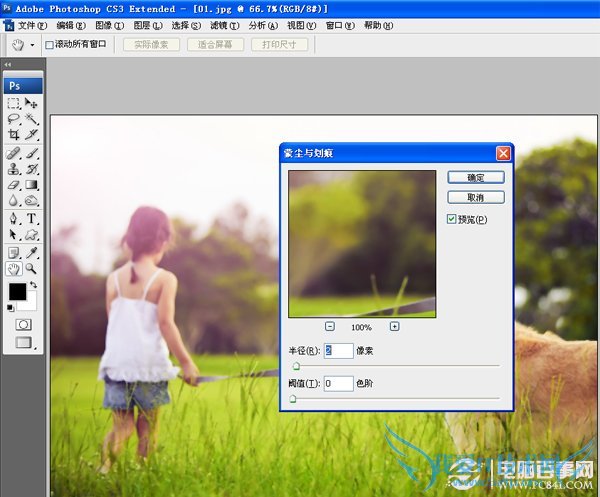Select the Pen tool

click(14, 219)
